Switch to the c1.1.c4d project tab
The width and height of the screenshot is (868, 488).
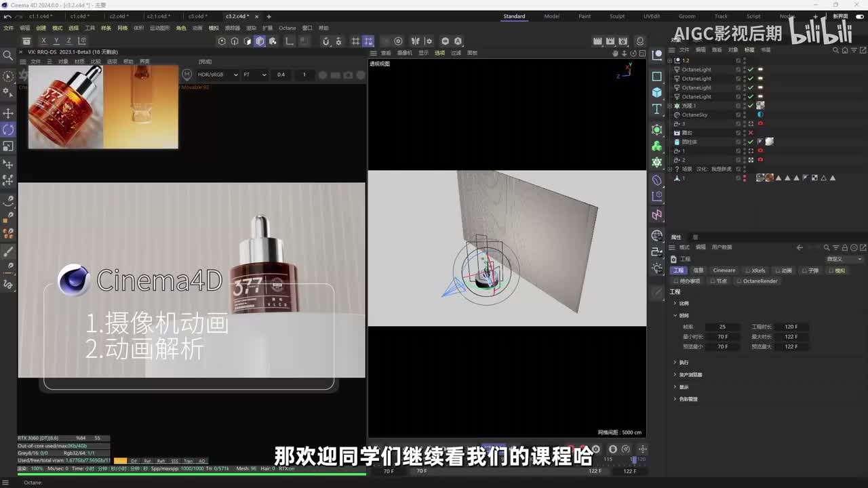pyautogui.click(x=41, y=16)
